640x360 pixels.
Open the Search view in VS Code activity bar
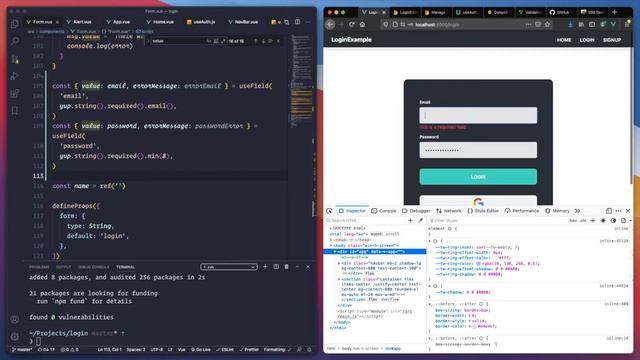[x=15, y=41]
